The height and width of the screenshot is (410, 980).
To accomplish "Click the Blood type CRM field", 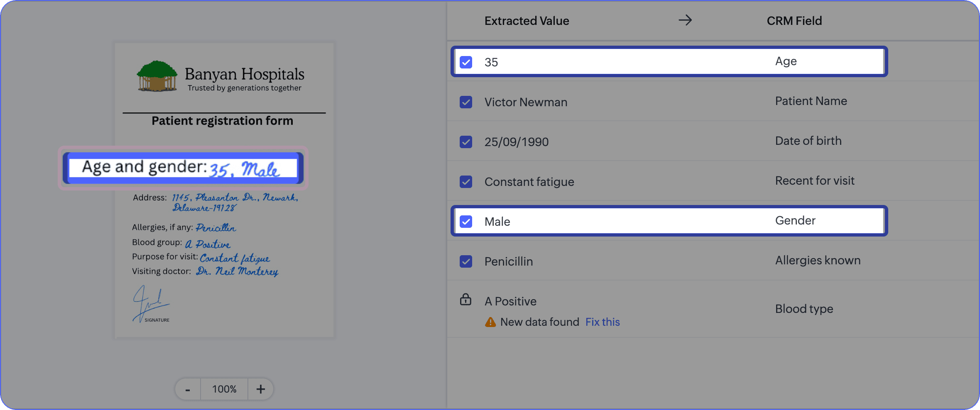I will click(x=804, y=309).
